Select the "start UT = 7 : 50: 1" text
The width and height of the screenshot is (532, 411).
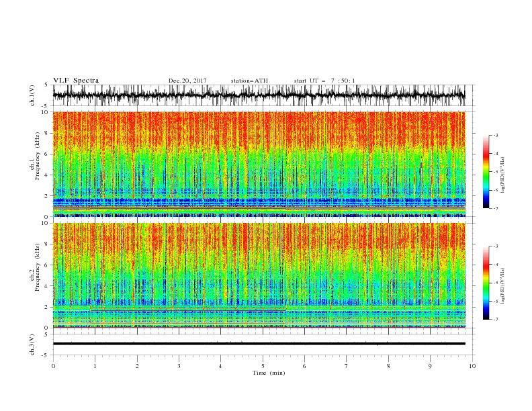[x=324, y=81]
